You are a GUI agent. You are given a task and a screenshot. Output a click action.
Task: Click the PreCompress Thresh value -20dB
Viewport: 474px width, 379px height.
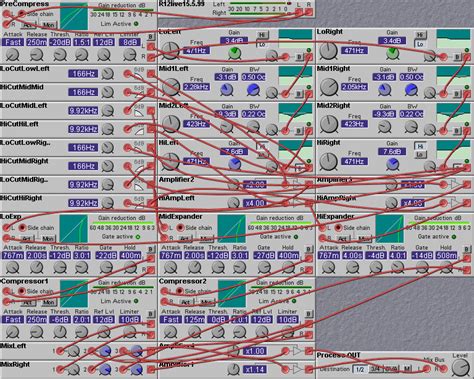pyautogui.click(x=60, y=42)
